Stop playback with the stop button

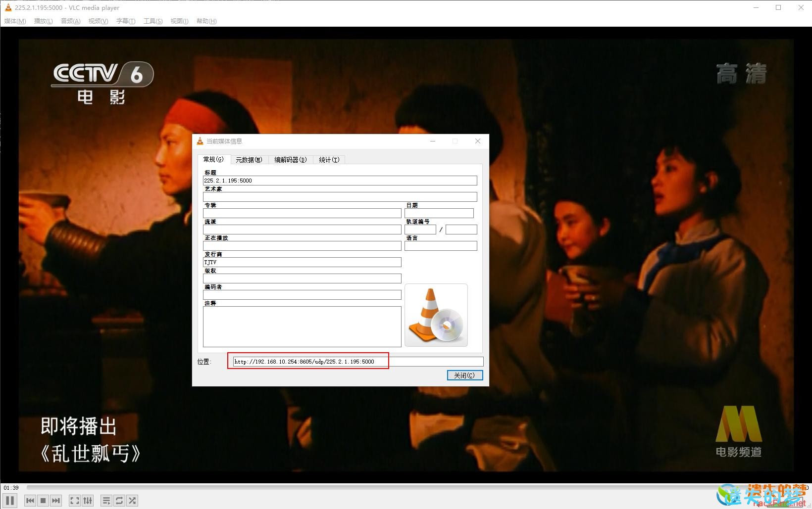pyautogui.click(x=43, y=501)
